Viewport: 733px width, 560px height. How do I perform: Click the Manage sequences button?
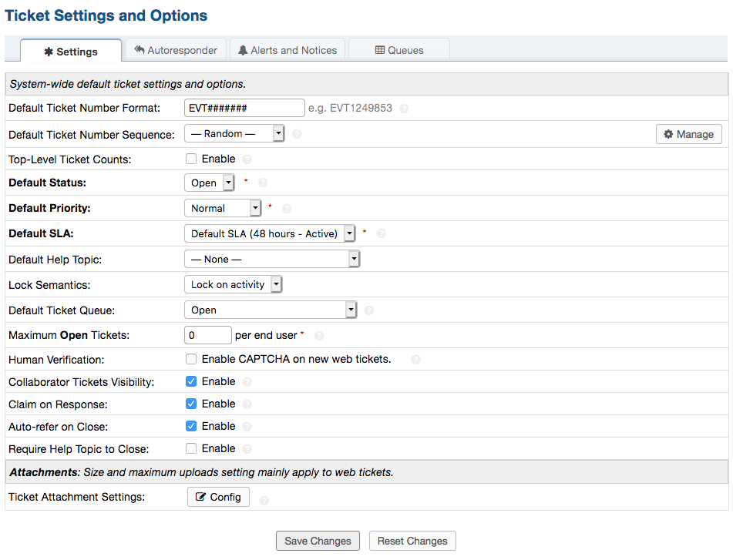(688, 134)
